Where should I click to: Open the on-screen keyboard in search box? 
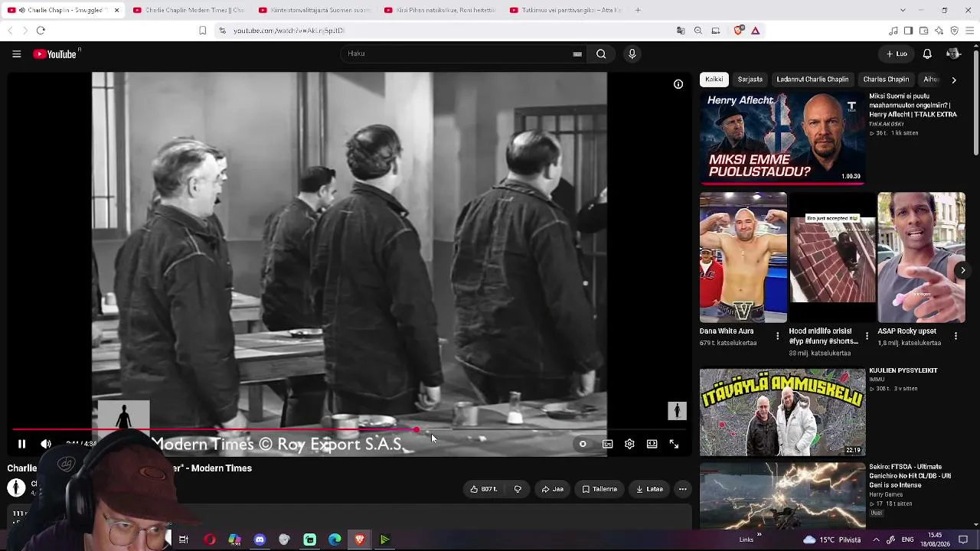(x=577, y=54)
